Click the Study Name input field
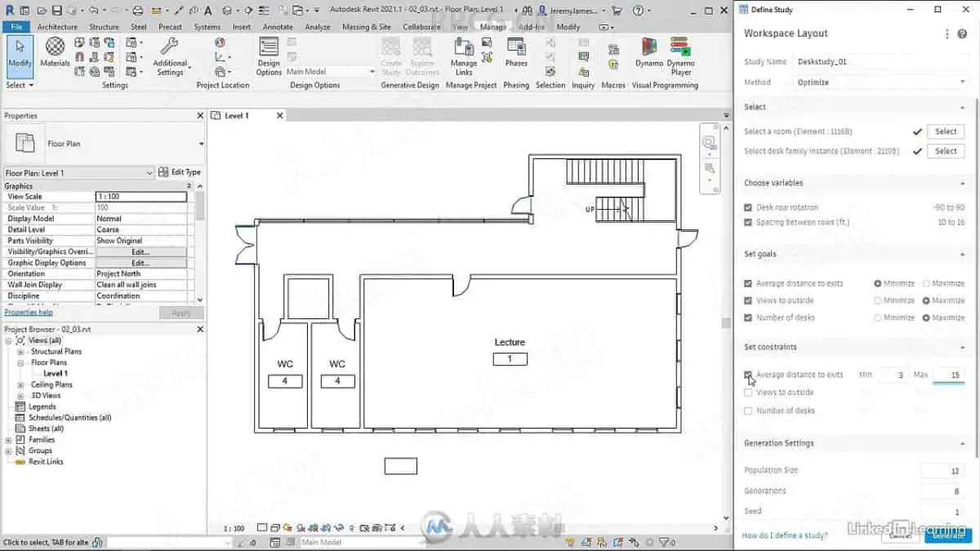 click(880, 62)
